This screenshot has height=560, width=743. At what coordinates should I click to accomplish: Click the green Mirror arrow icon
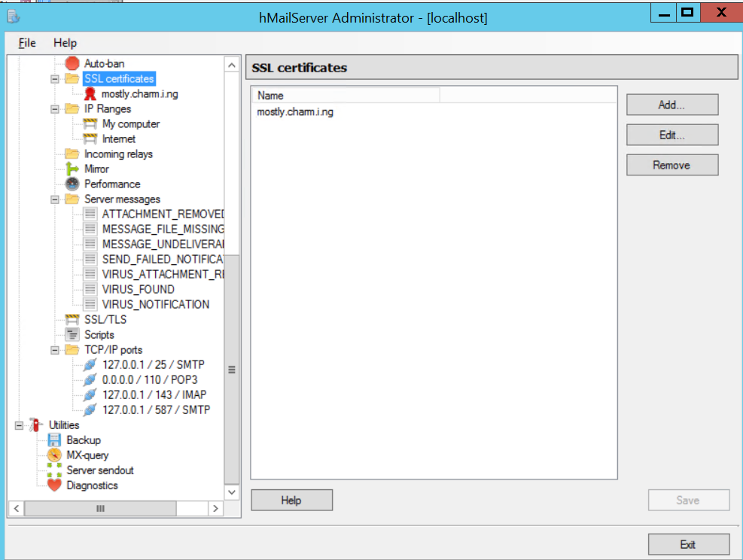(72, 169)
